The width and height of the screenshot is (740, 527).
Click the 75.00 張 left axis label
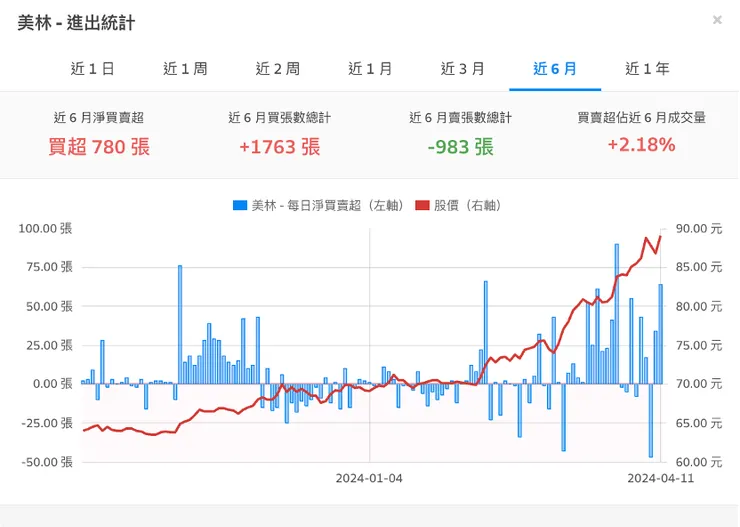coord(50,267)
